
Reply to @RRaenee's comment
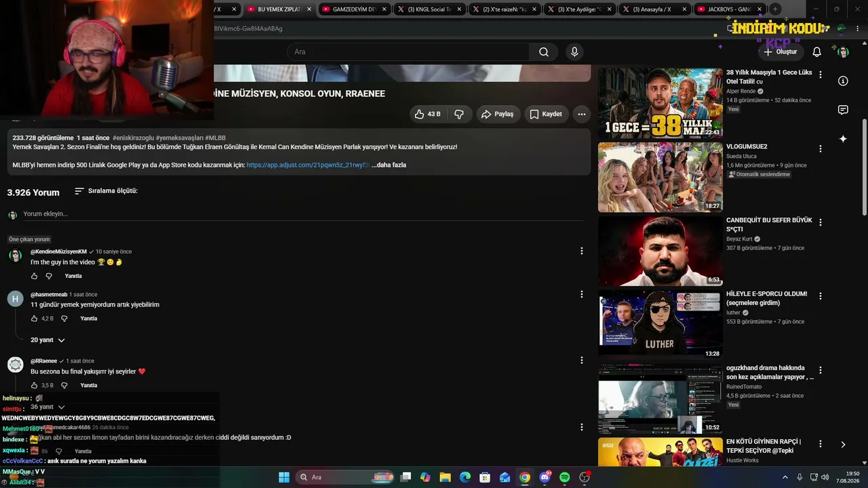tap(89, 386)
